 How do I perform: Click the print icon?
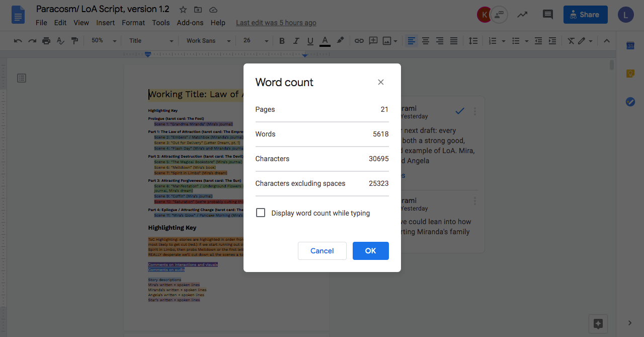click(46, 41)
